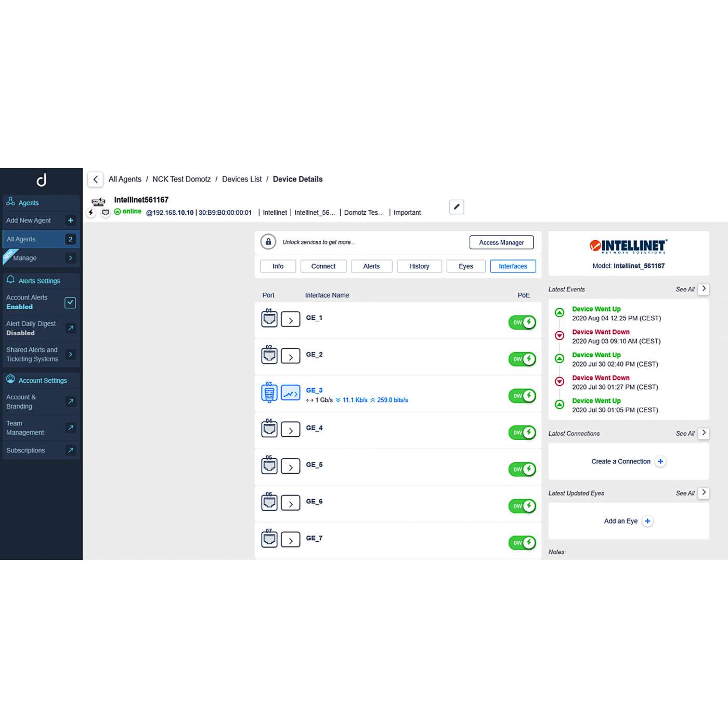Viewport: 728px width, 728px height.
Task: Open the Account Settings profile icon
Action: 10,380
